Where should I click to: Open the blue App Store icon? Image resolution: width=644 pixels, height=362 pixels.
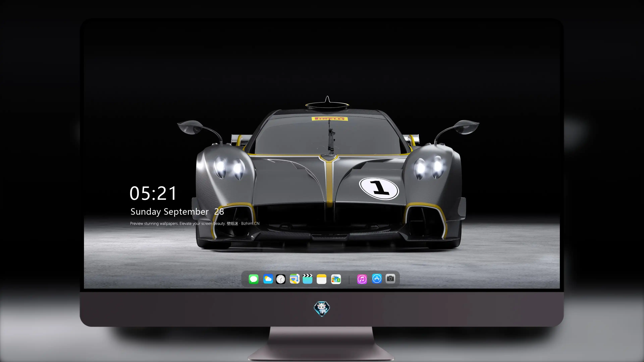pyautogui.click(x=377, y=279)
